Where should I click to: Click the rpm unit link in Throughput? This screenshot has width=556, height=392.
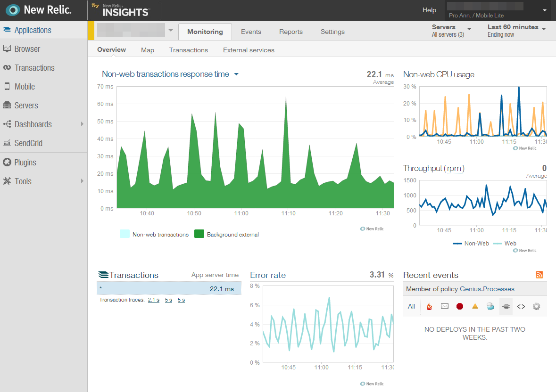[x=454, y=168]
